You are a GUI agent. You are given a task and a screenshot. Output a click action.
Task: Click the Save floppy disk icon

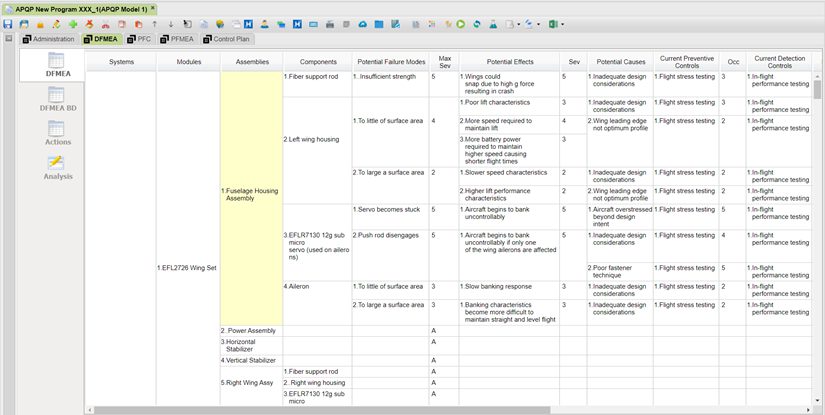(x=8, y=23)
